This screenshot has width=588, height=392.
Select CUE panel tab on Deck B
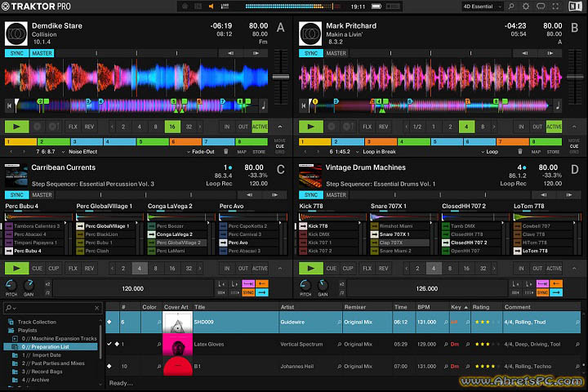pos(574,146)
